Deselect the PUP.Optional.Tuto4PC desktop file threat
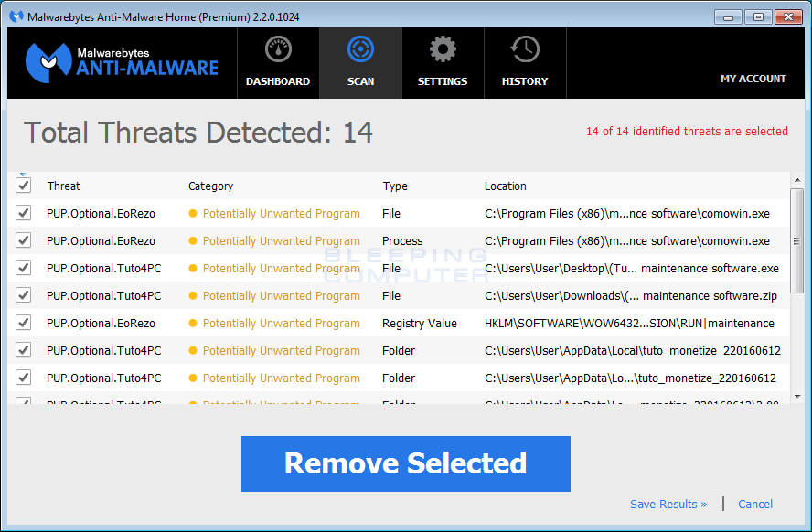This screenshot has width=812, height=532. click(23, 268)
